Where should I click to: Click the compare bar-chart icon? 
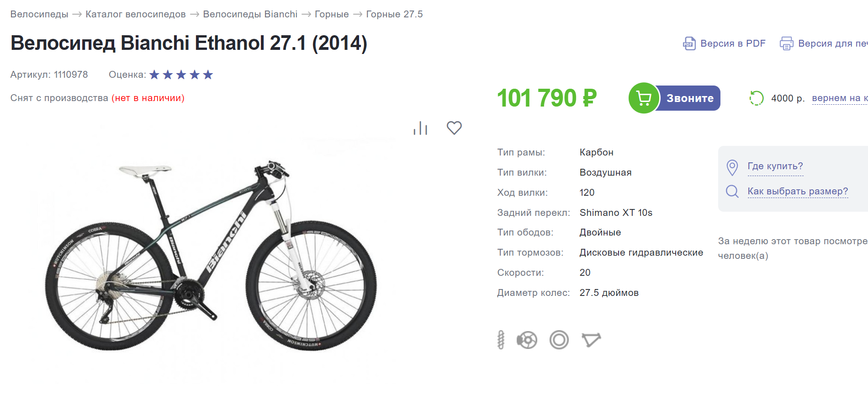click(420, 129)
